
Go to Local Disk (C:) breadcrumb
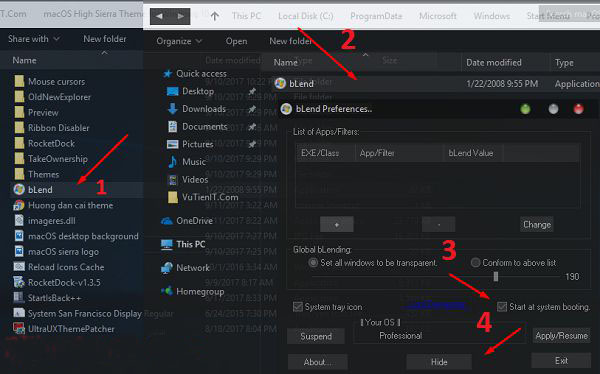click(x=306, y=16)
